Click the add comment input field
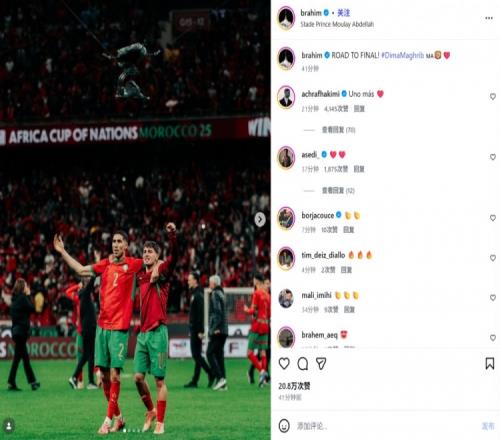The height and width of the screenshot is (440, 500). (383, 426)
